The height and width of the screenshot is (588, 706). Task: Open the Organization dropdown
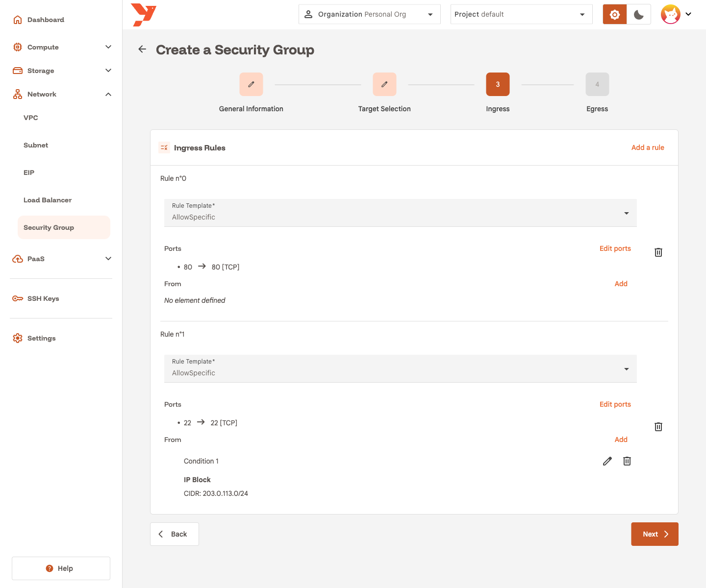point(370,14)
